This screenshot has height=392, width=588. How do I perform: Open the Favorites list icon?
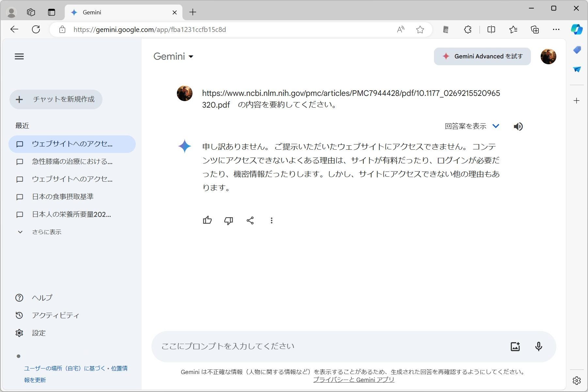click(513, 30)
